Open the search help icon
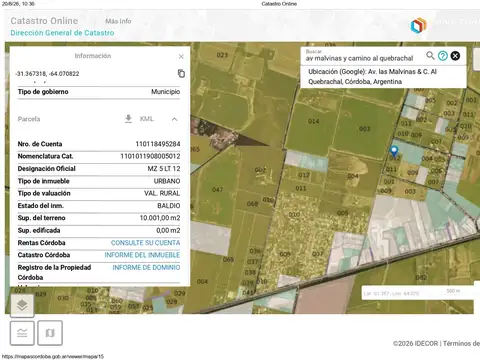Screen dimensions: 480x360 [443, 56]
